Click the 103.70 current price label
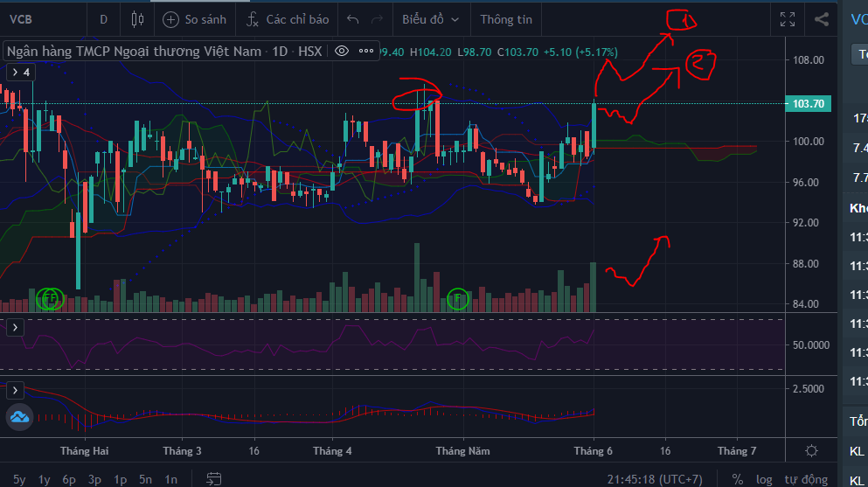This screenshot has height=487, width=868. click(x=809, y=103)
